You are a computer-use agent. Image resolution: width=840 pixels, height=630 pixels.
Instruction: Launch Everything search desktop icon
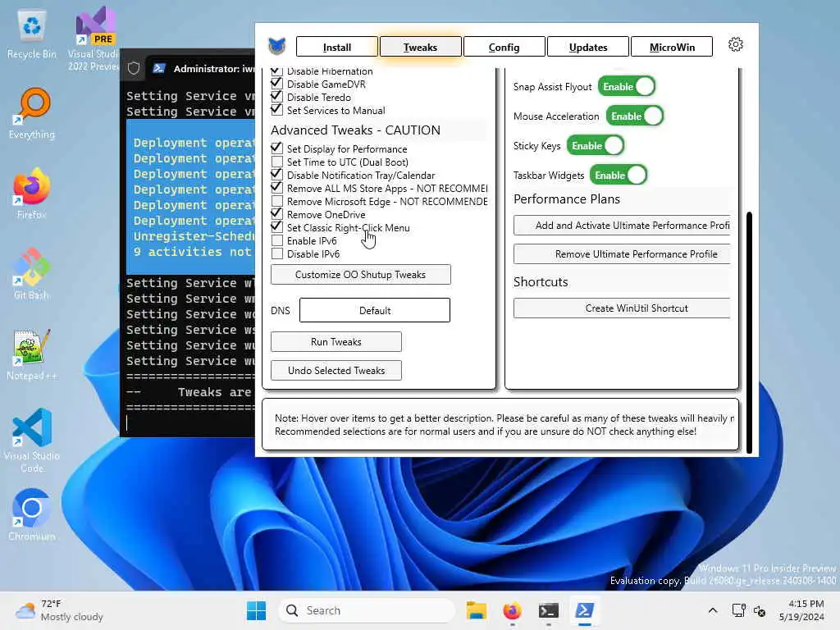coord(32,114)
